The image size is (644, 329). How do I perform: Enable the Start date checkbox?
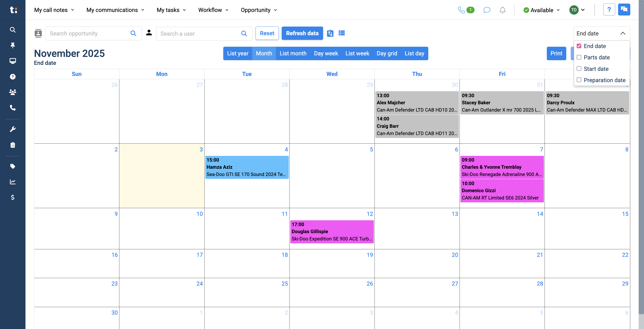tap(579, 68)
